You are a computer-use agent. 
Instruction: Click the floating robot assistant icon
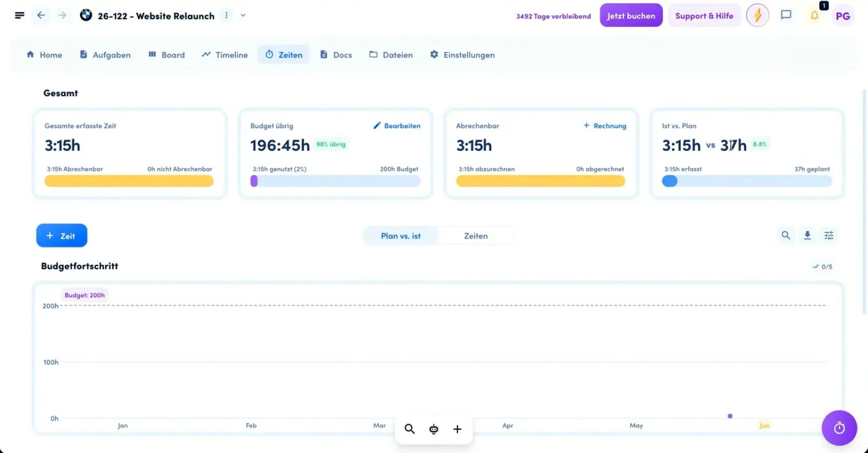(434, 429)
